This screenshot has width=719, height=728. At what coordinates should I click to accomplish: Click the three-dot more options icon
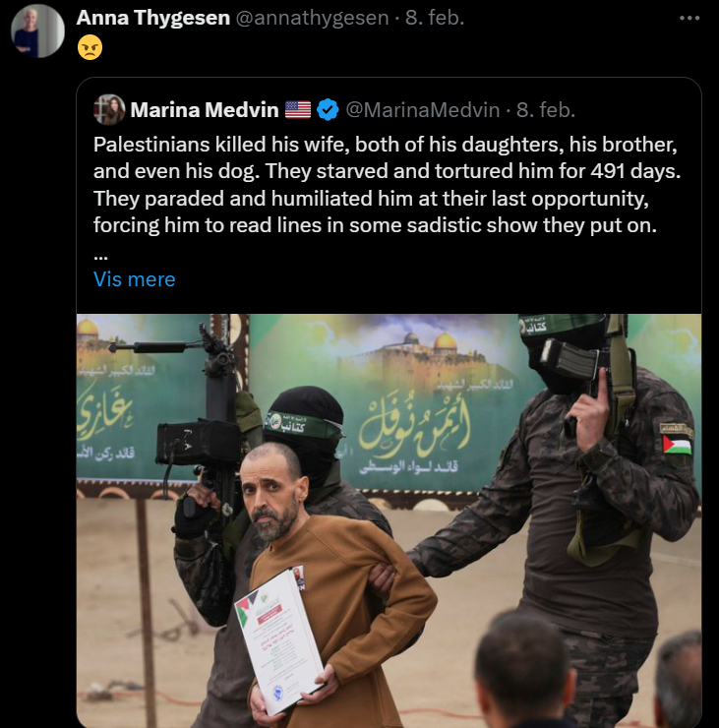pos(689,18)
